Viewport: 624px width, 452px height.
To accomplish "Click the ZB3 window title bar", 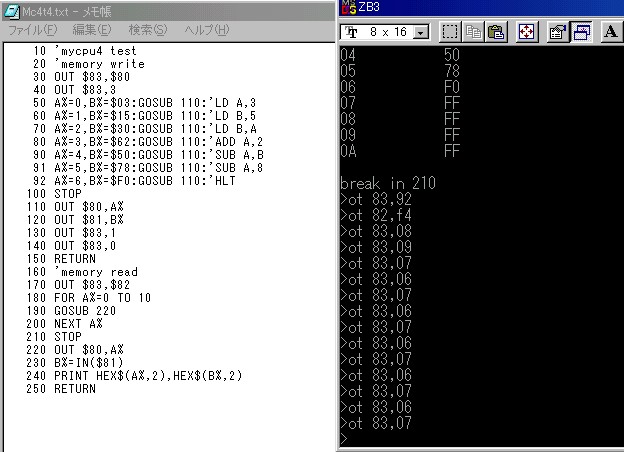I will pyautogui.click(x=482, y=8).
